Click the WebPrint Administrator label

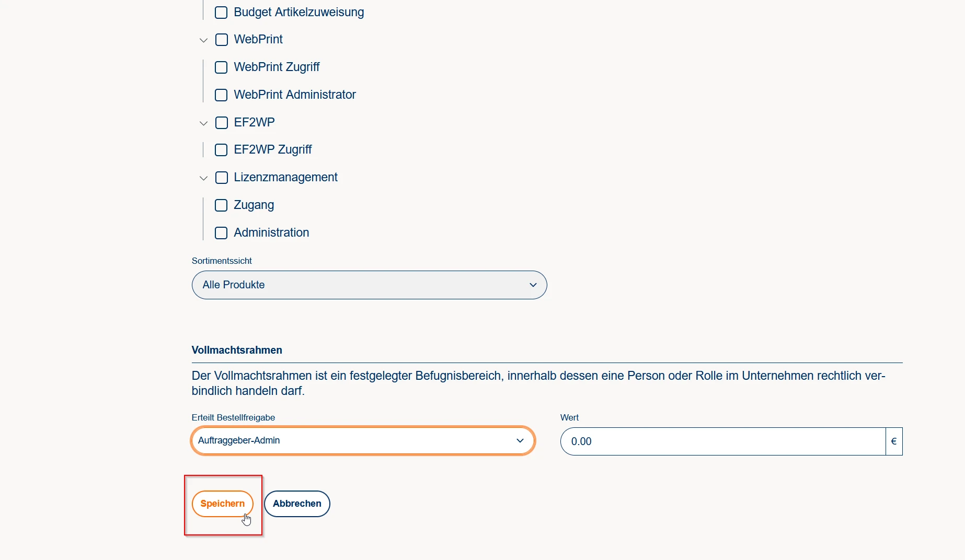tap(295, 95)
